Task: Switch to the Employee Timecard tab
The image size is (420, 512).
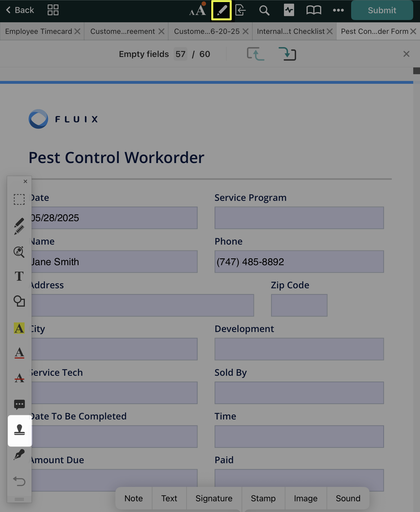Action: click(x=39, y=31)
